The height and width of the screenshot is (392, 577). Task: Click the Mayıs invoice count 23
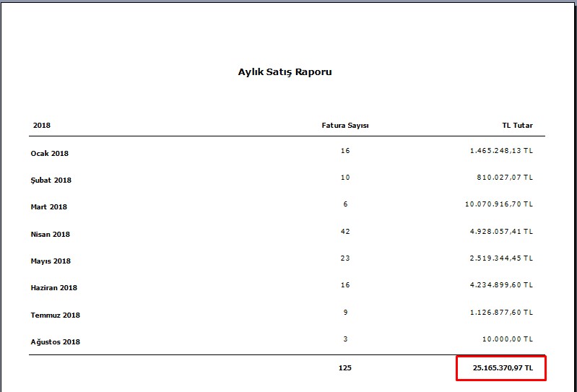click(x=345, y=258)
